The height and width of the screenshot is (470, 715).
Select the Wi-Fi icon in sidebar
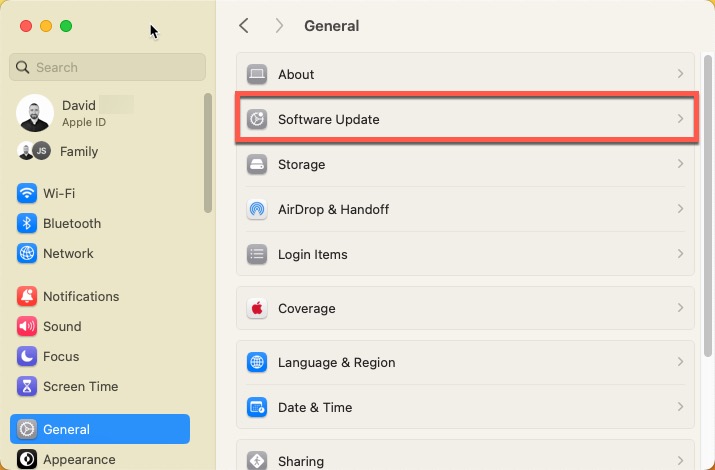point(27,193)
